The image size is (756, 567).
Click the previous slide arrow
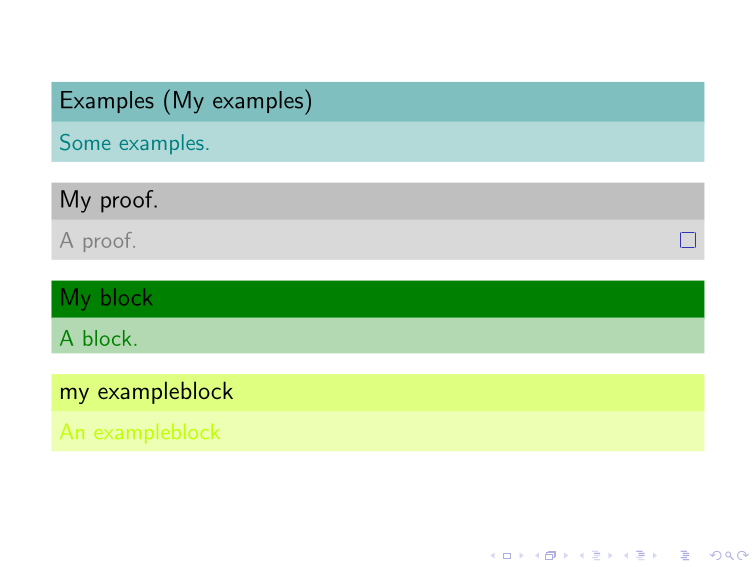[x=493, y=555]
